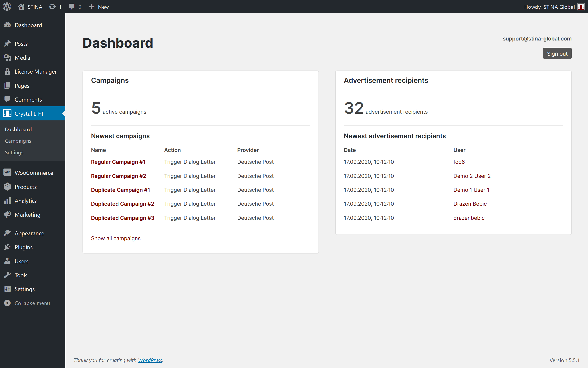
Task: Open Drazen Bebic user link
Action: (x=470, y=204)
